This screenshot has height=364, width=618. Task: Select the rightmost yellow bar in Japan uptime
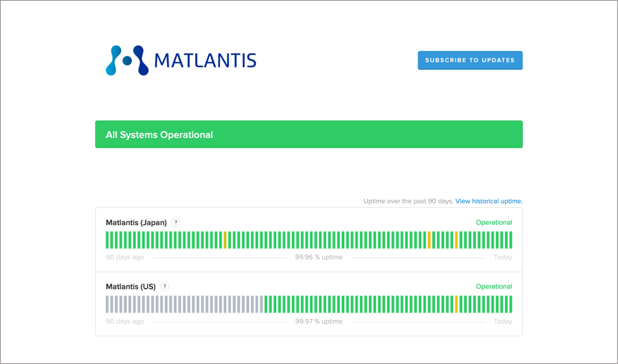pyautogui.click(x=456, y=240)
